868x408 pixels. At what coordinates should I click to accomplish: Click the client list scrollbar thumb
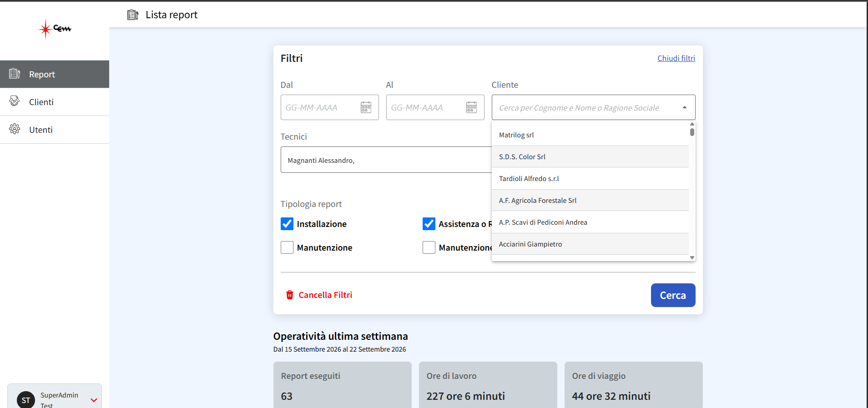pos(692,132)
